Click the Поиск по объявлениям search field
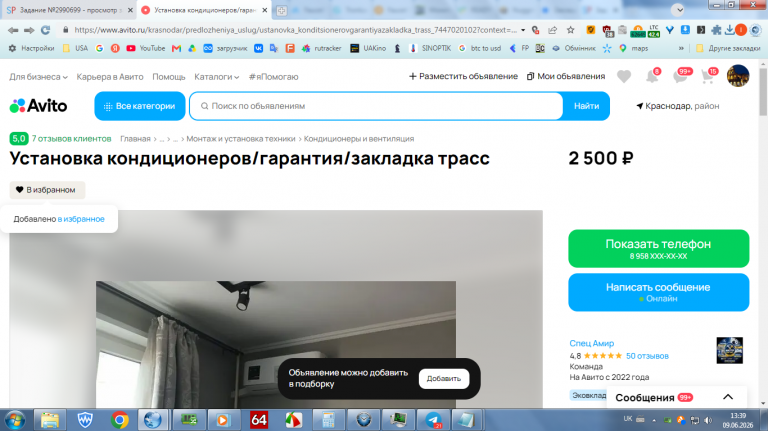The height and width of the screenshot is (431, 768). pos(376,106)
